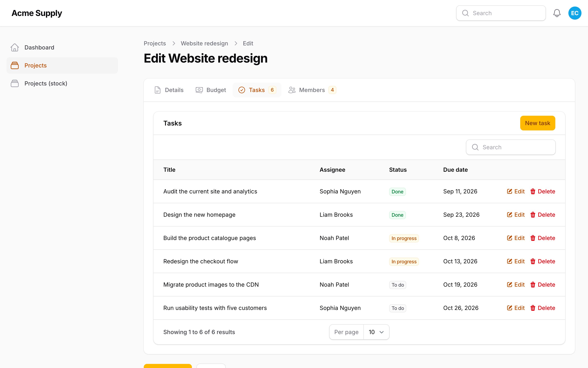Click the New task button
The image size is (588, 368).
pos(537,123)
